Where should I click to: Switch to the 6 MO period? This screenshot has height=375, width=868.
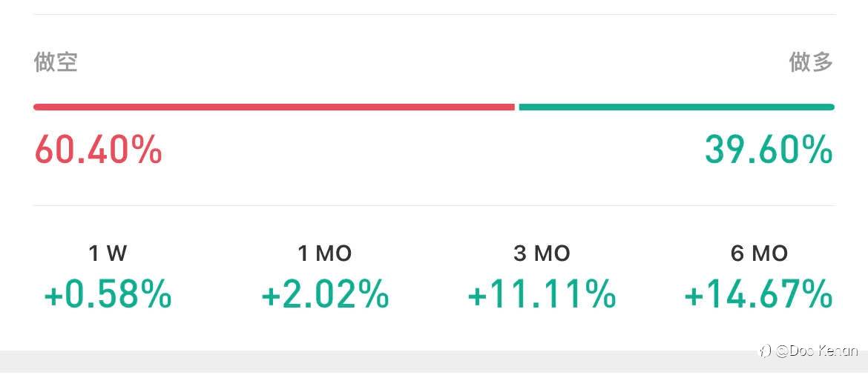(759, 253)
